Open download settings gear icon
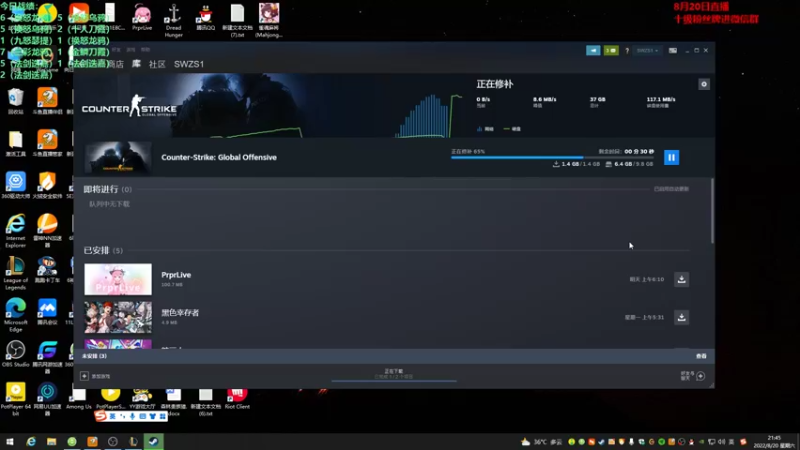This screenshot has height=450, width=800. coord(704,84)
